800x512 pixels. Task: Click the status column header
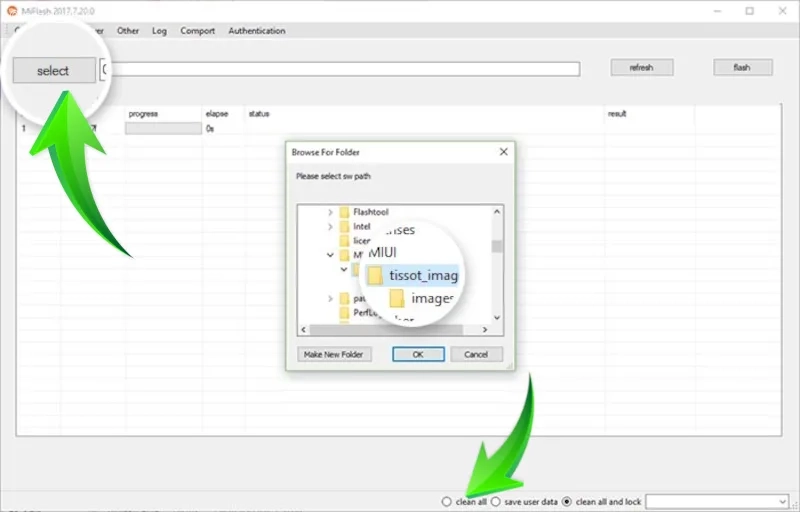point(259,114)
